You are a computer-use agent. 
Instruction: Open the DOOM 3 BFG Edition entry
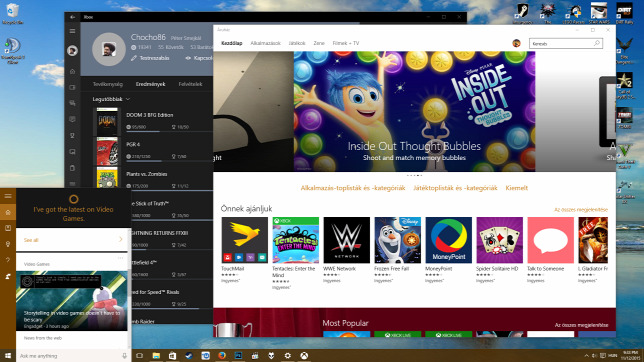(152, 121)
